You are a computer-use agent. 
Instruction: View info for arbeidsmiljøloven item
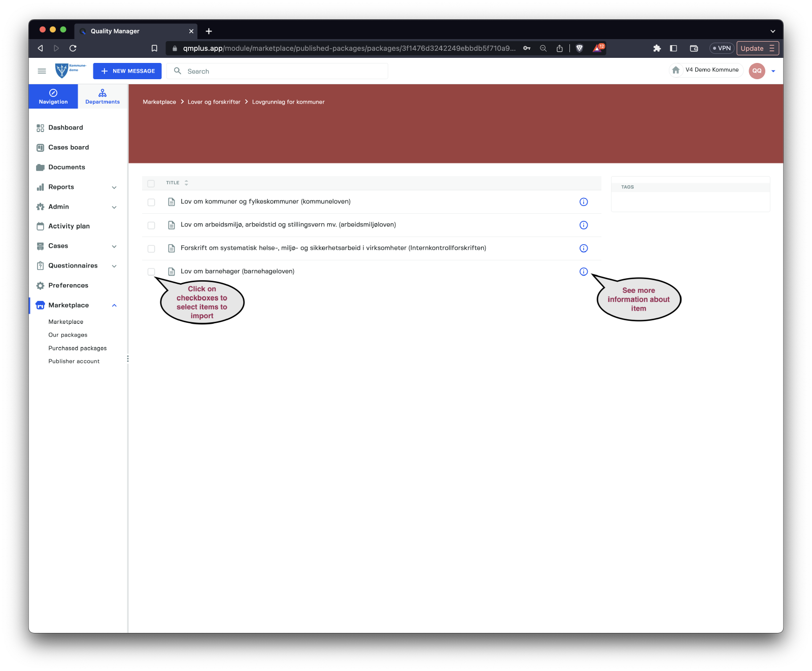click(x=584, y=225)
